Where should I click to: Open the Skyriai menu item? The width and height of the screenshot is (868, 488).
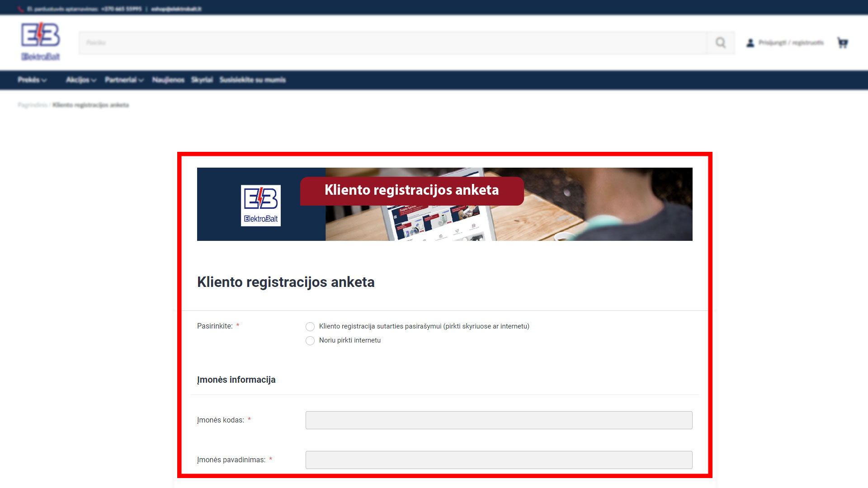[202, 80]
